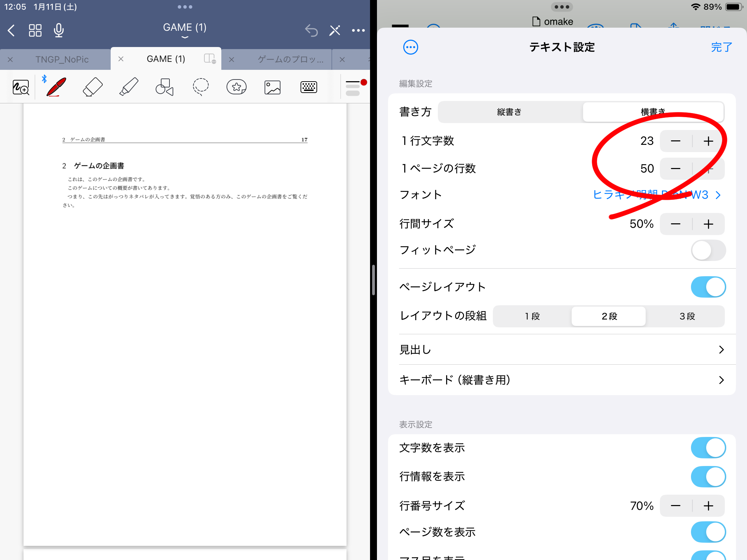747x560 pixels.
Task: Select the highlighter tool
Action: pos(129,87)
